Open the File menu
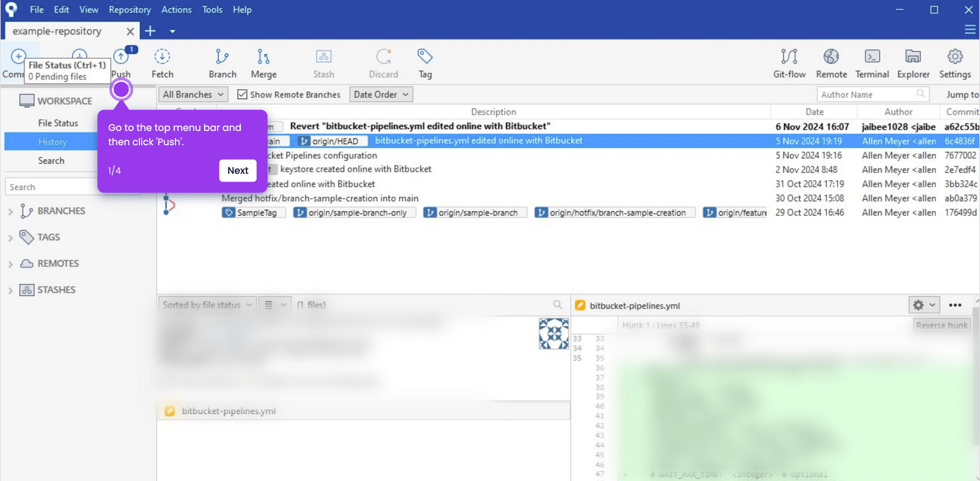The height and width of the screenshot is (481, 980). (36, 10)
